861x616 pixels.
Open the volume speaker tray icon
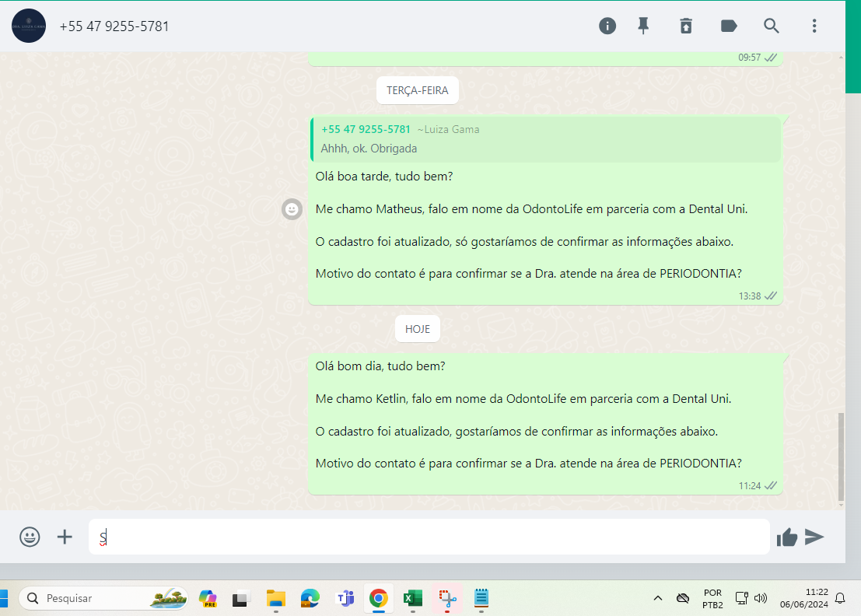coord(761,598)
